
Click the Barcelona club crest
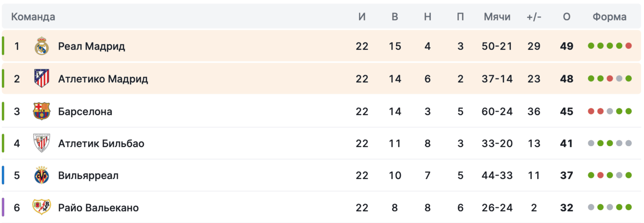pos(41,111)
